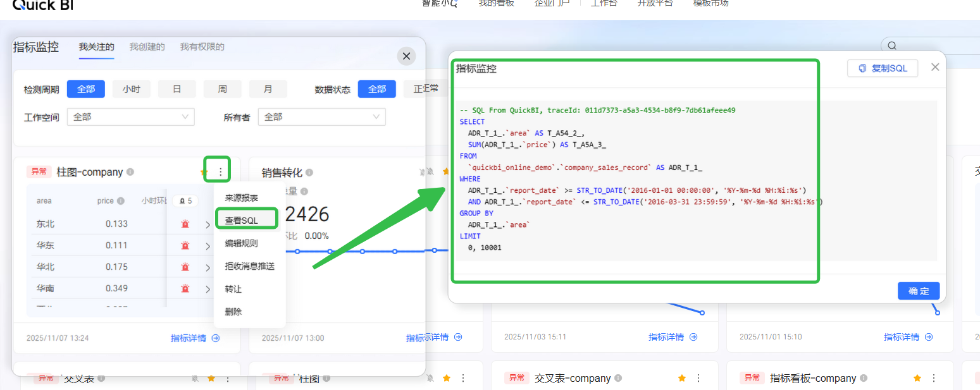
Task: Click the info icon next to price column
Action: tap(121, 201)
